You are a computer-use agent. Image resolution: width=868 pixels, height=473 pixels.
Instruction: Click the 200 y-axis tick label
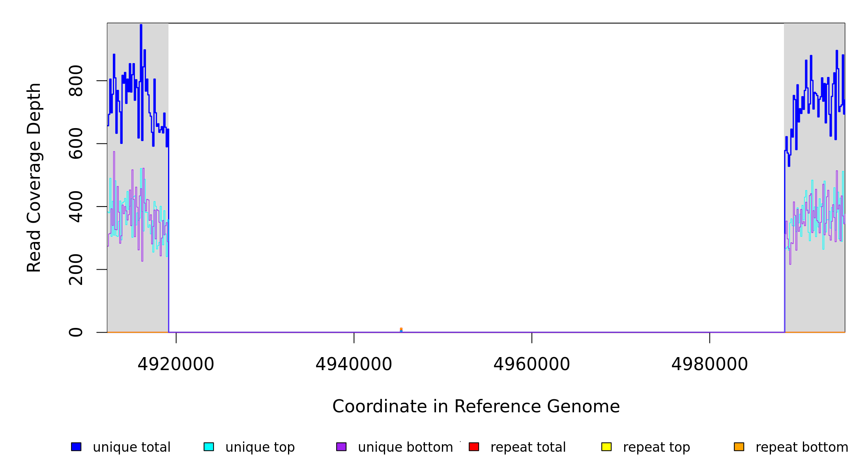coord(76,270)
